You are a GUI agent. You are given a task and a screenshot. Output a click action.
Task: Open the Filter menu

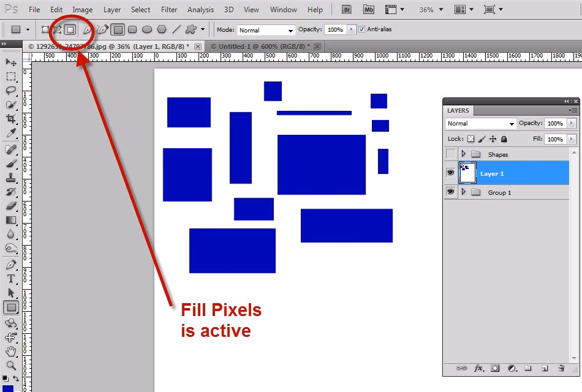point(168,9)
